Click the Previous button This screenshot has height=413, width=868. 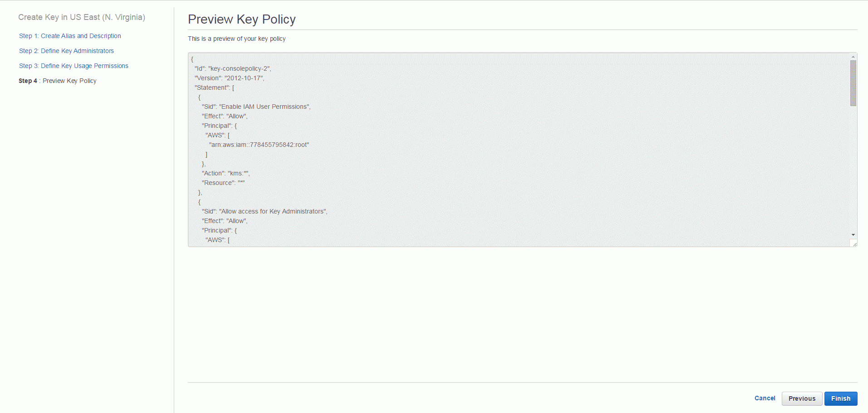pyautogui.click(x=802, y=398)
